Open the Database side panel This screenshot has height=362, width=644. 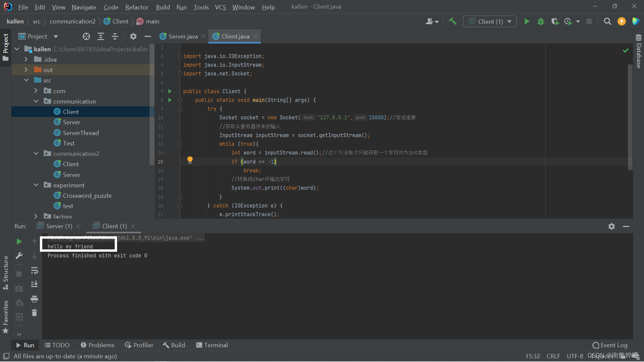(639, 51)
